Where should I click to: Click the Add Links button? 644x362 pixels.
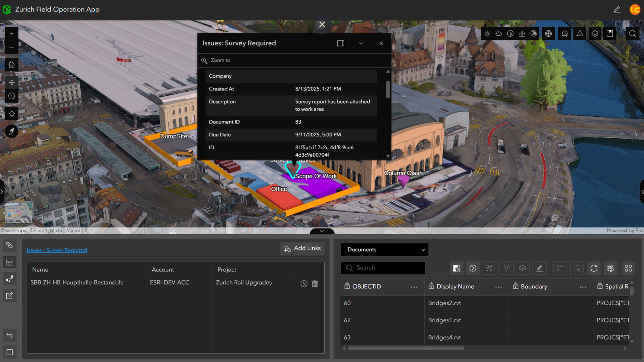click(302, 248)
